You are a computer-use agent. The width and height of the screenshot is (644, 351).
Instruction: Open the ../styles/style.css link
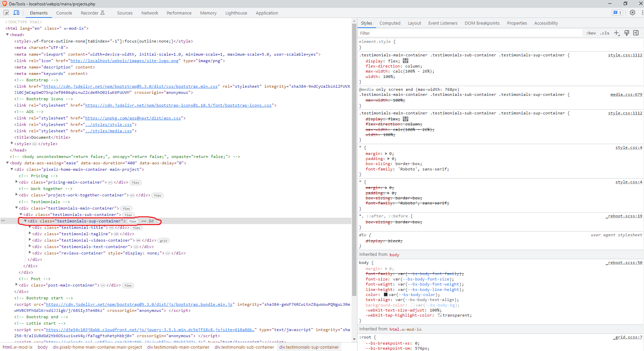click(108, 125)
